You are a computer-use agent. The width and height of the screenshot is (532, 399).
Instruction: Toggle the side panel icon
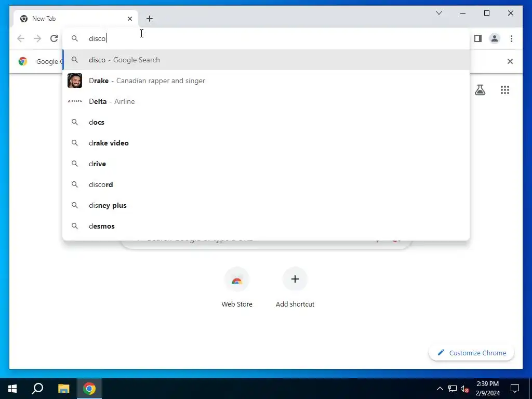pyautogui.click(x=478, y=38)
